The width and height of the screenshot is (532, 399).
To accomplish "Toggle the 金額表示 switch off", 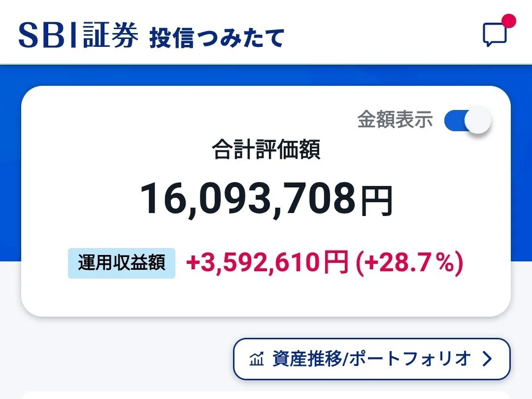I will pos(467,120).
